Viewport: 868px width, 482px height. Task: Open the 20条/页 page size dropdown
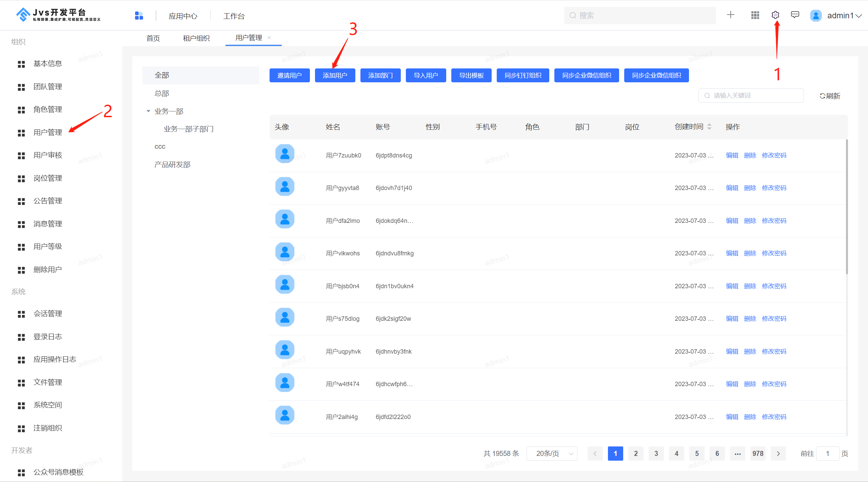[552, 454]
